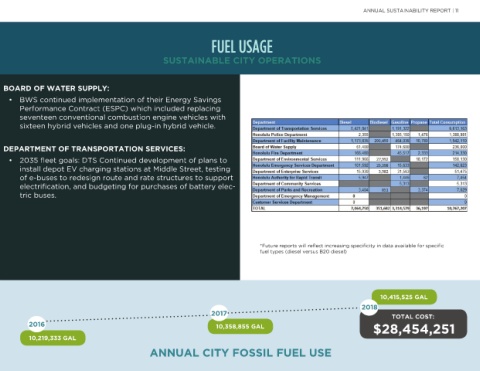Click the Total Cost $28,454,251 box
This screenshot has height=371, width=480.
pyautogui.click(x=413, y=324)
